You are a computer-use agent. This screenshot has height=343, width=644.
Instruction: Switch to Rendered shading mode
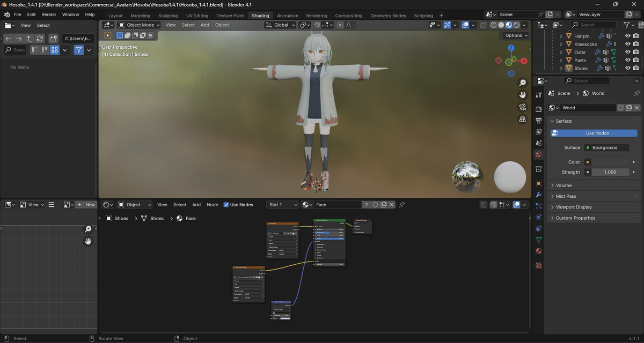[516, 25]
